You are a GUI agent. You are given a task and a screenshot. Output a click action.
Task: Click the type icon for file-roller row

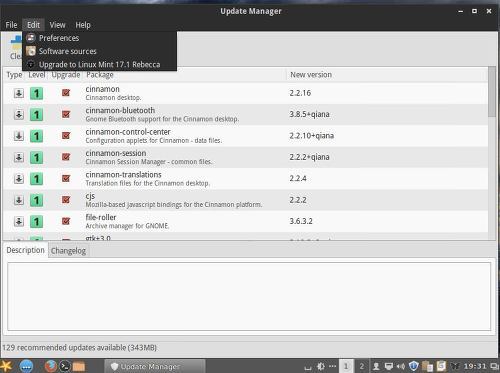click(x=19, y=221)
